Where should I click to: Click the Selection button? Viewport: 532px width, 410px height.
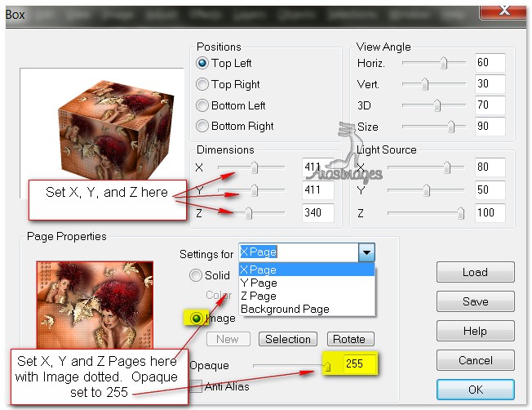(x=288, y=339)
